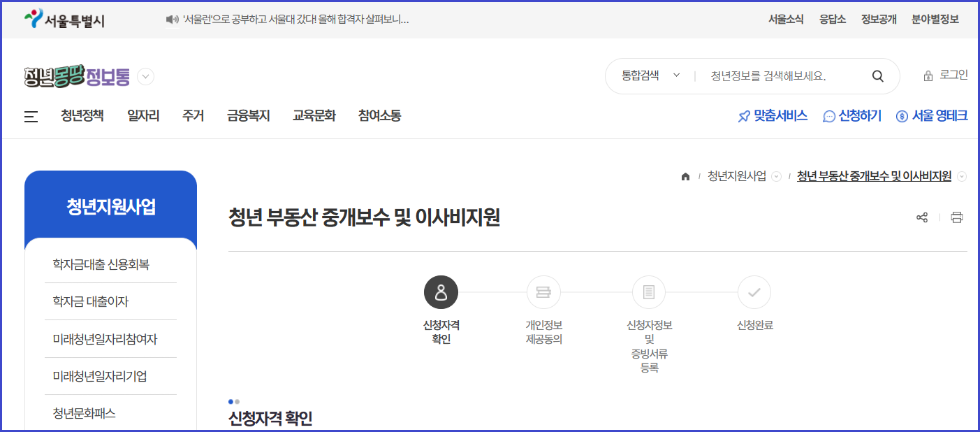Screen dimensions: 980x432
Task: Click the print icon
Action: tap(958, 217)
